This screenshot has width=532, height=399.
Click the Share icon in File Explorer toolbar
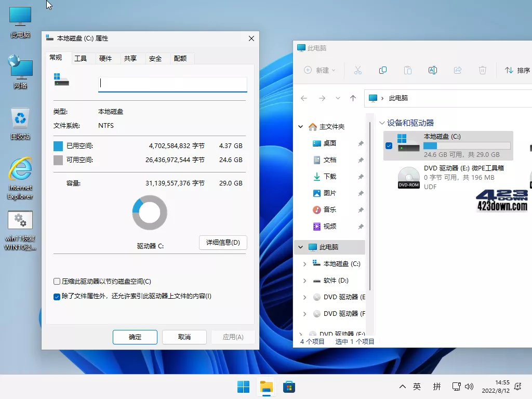click(458, 70)
